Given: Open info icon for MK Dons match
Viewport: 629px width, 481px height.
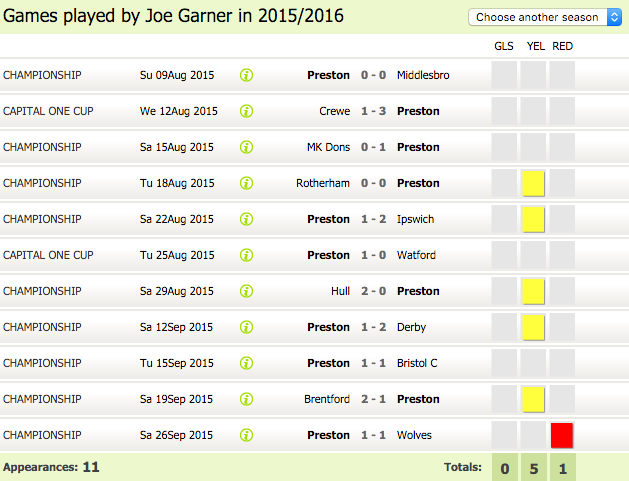Looking at the screenshot, I should point(246,147).
